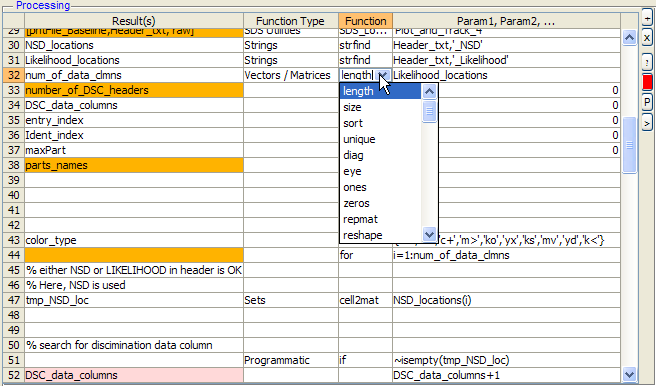Click the Function Type column header

click(x=291, y=21)
